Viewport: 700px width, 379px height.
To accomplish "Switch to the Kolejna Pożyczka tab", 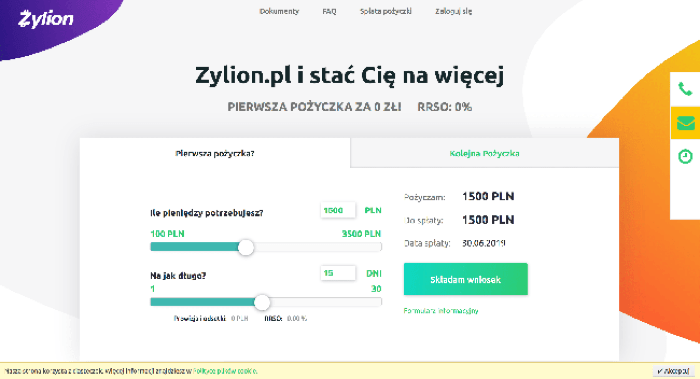I will pos(484,153).
